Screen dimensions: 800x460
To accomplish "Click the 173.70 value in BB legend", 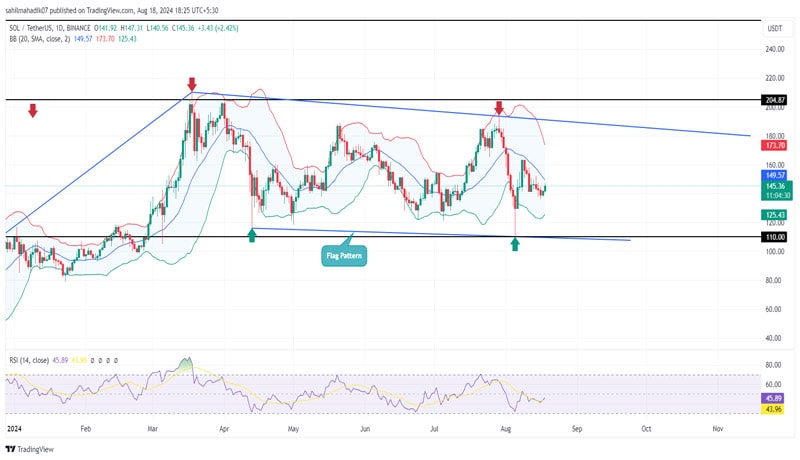I will click(x=105, y=39).
